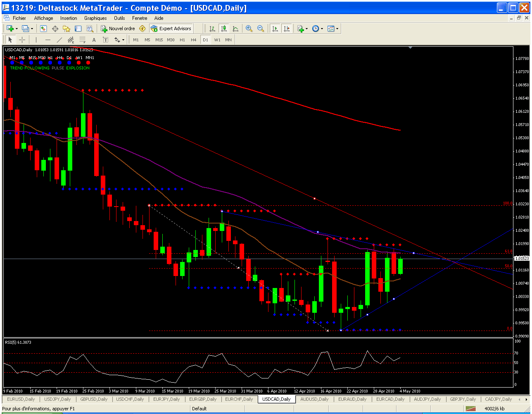Expand the Indicators dropdown arrow
The image size is (532, 414).
[307, 29]
